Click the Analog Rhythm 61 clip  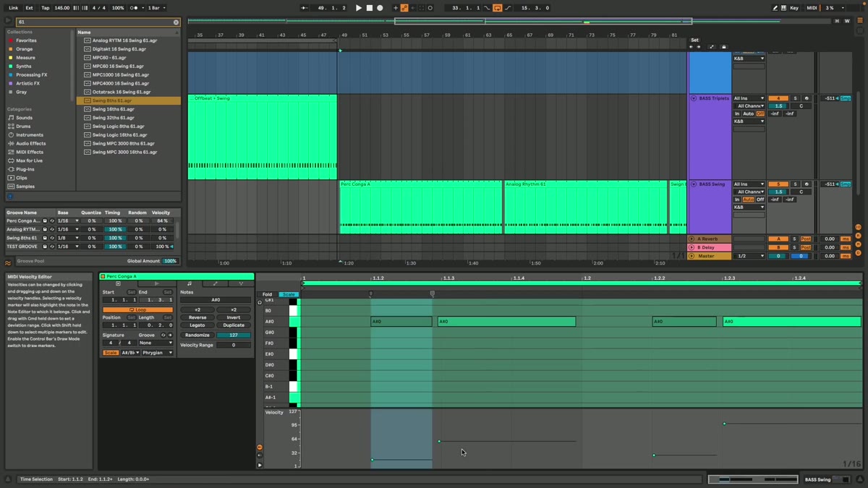tap(585, 207)
